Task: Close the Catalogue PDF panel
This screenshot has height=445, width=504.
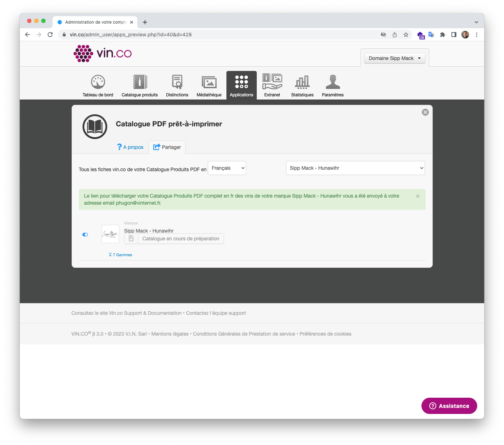Action: tap(425, 112)
